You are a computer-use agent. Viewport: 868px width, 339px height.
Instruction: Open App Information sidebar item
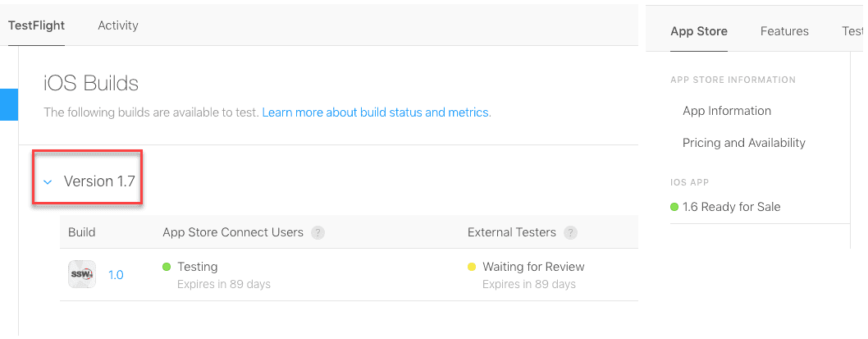[x=727, y=111]
